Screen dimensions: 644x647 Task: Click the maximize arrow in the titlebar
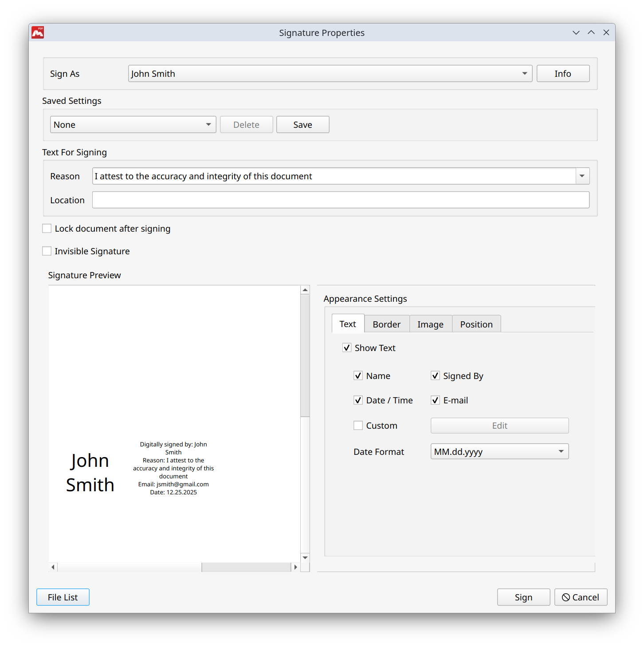(x=591, y=32)
